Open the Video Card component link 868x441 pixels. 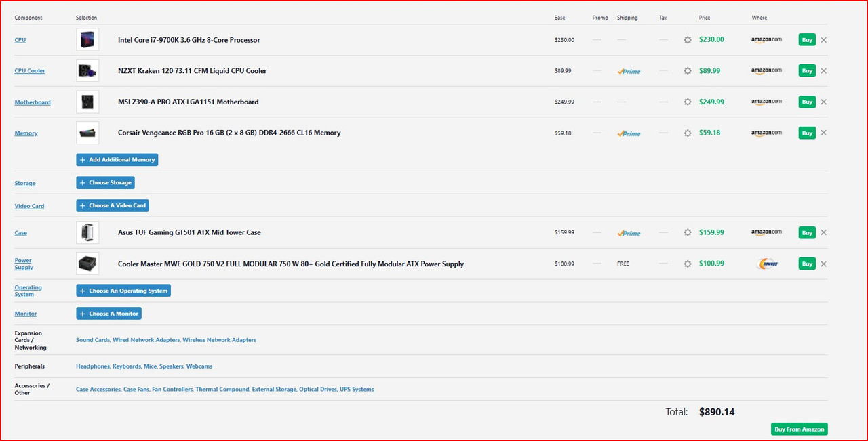coord(29,206)
